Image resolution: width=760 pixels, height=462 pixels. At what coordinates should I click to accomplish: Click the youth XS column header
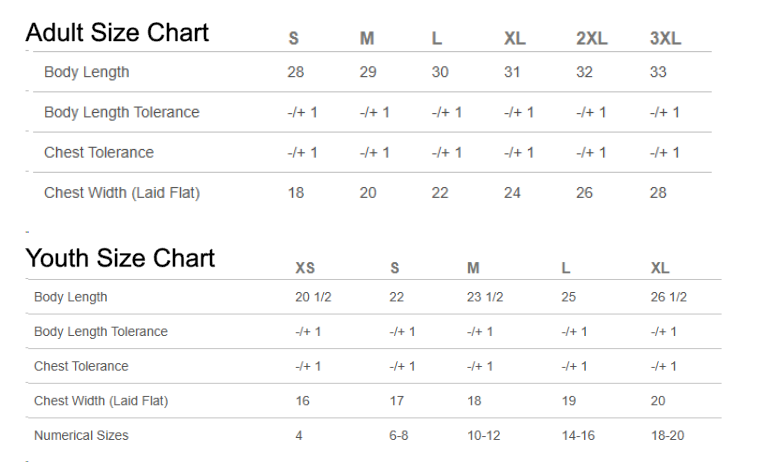[x=305, y=268]
